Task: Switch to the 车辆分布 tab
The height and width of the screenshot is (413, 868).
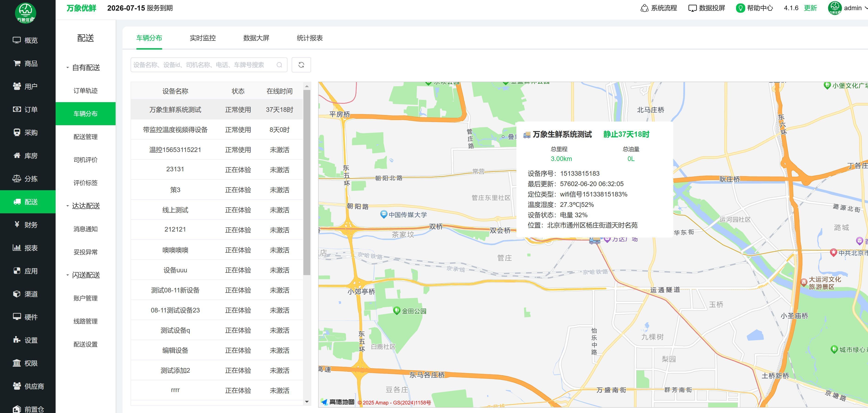Action: 149,38
